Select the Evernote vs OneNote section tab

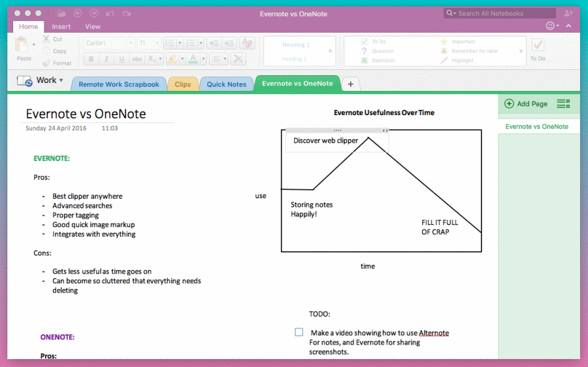coord(297,83)
